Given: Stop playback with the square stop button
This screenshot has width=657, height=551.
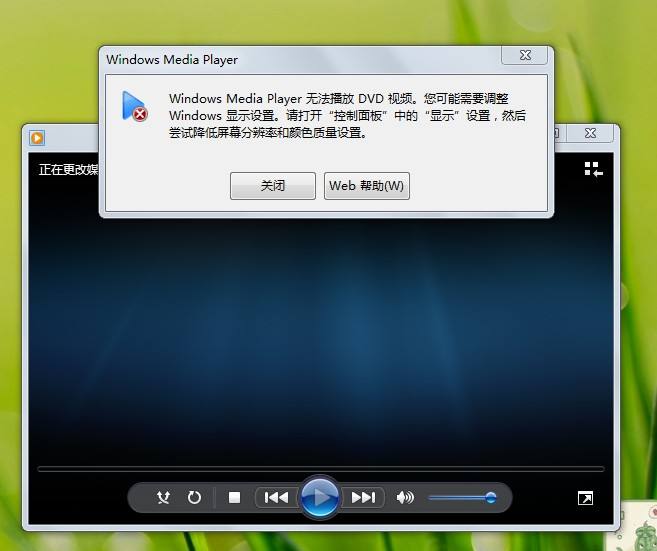Looking at the screenshot, I should (x=234, y=497).
